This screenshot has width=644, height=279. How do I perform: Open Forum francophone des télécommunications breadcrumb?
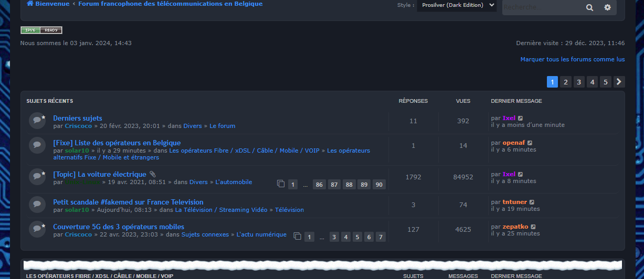click(171, 4)
